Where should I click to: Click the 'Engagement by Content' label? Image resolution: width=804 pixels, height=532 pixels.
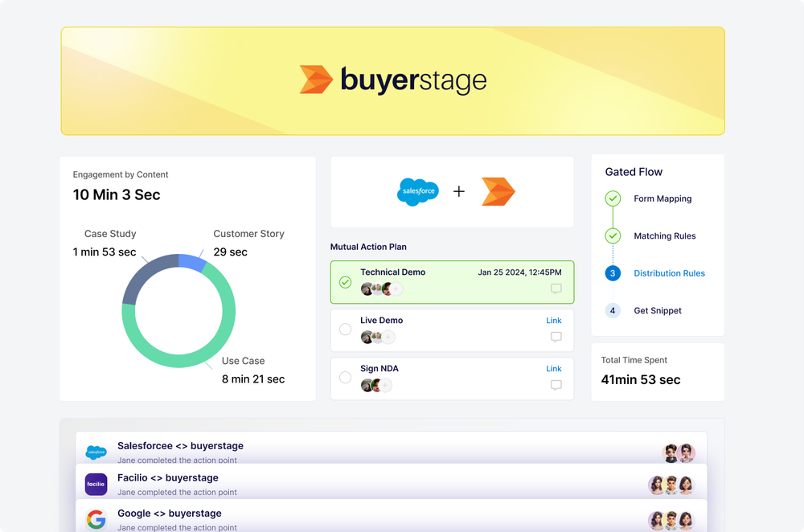(121, 174)
